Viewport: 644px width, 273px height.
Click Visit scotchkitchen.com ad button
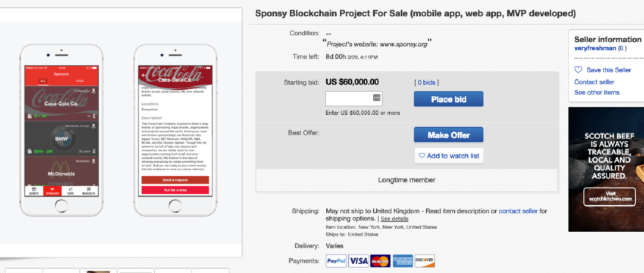(x=610, y=196)
